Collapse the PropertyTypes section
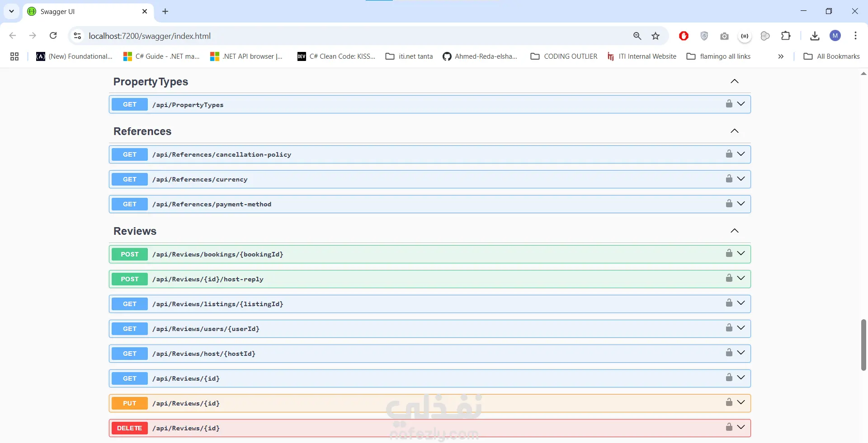This screenshot has width=868, height=443. click(x=735, y=81)
